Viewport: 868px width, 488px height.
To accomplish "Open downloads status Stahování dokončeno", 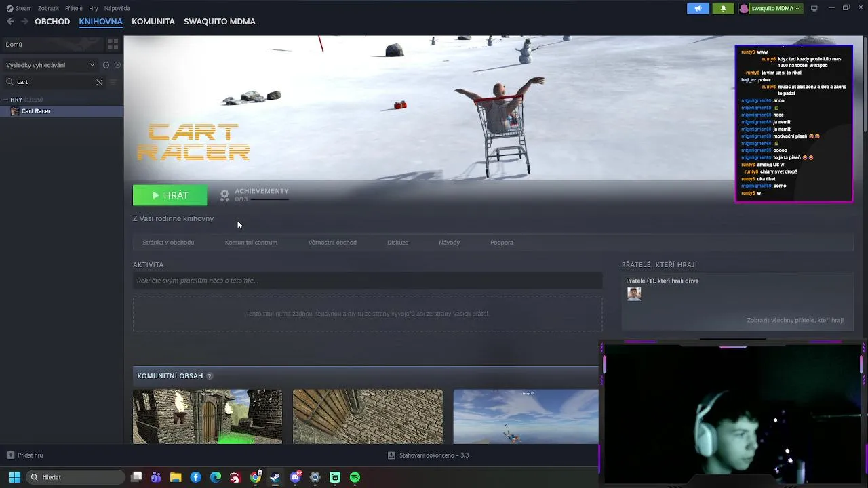I will (x=429, y=455).
